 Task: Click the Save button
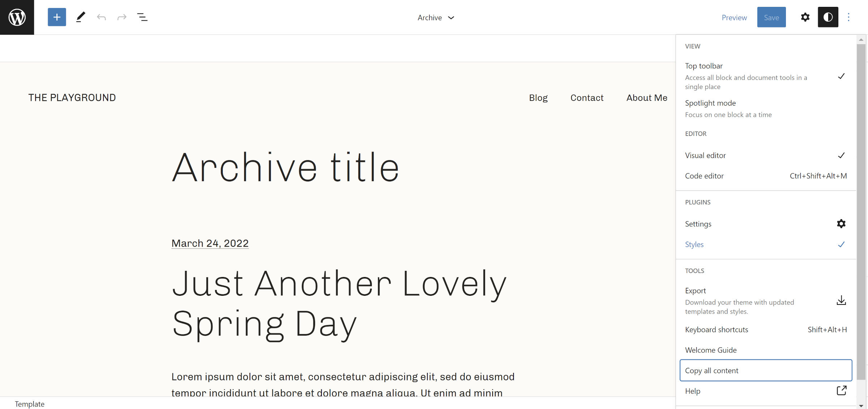(x=771, y=17)
